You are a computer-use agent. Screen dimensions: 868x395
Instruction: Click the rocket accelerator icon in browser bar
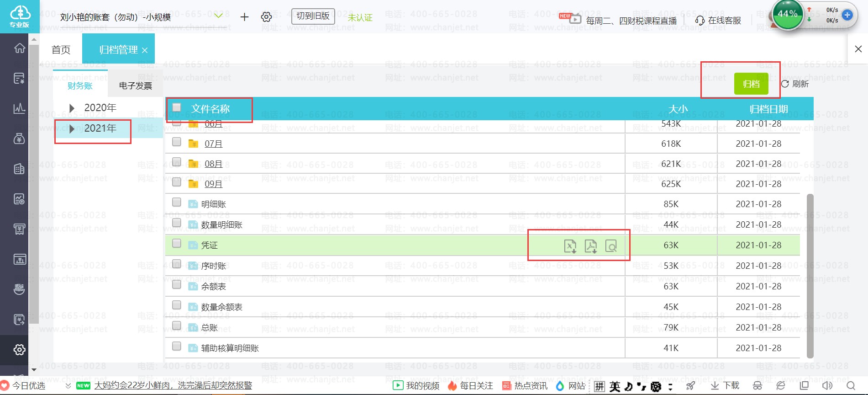[690, 386]
